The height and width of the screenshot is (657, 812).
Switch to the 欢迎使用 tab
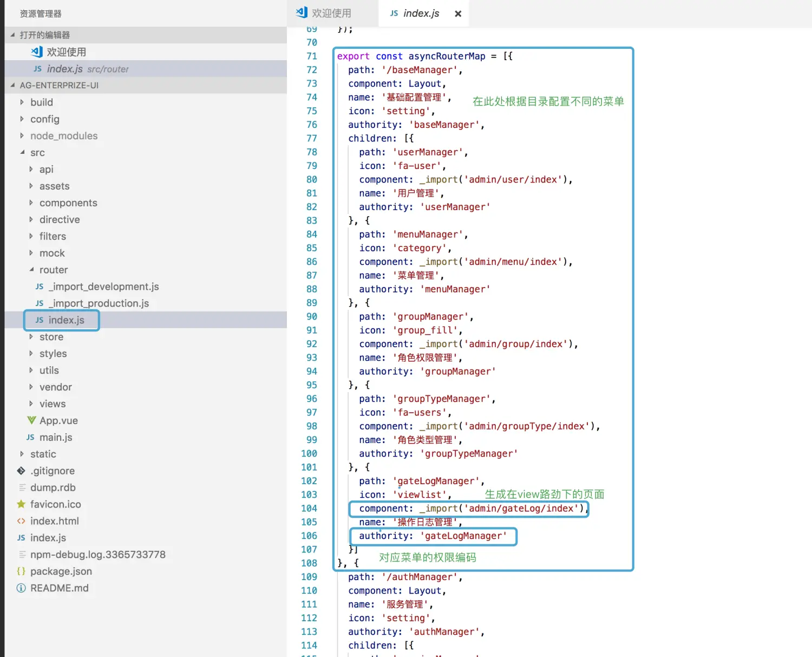click(331, 13)
